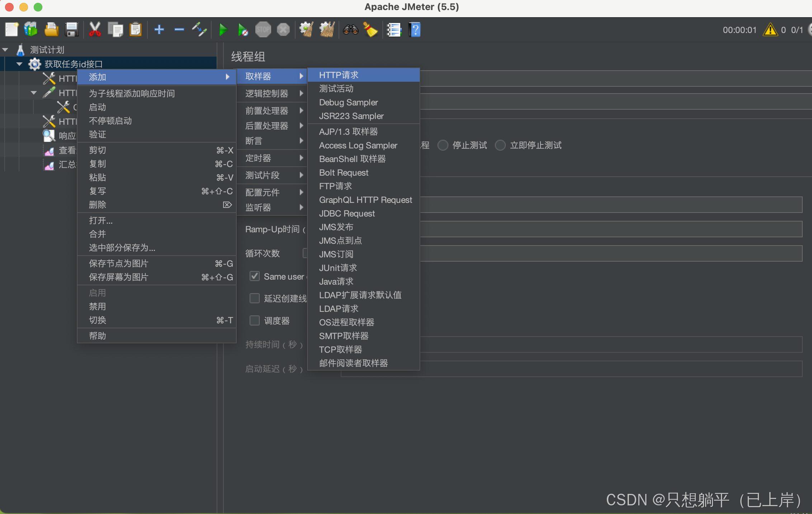The width and height of the screenshot is (812, 514).
Task: Select JDBC Request menu entry
Action: coord(347,214)
